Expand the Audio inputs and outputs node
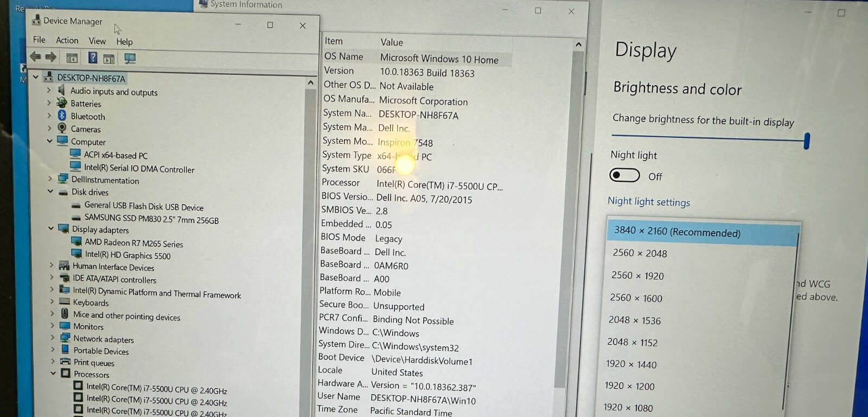The height and width of the screenshot is (417, 868). tap(49, 90)
